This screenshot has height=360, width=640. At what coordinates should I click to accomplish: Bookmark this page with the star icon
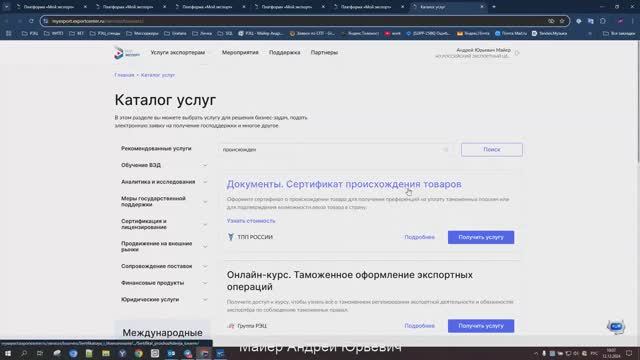[x=562, y=21]
